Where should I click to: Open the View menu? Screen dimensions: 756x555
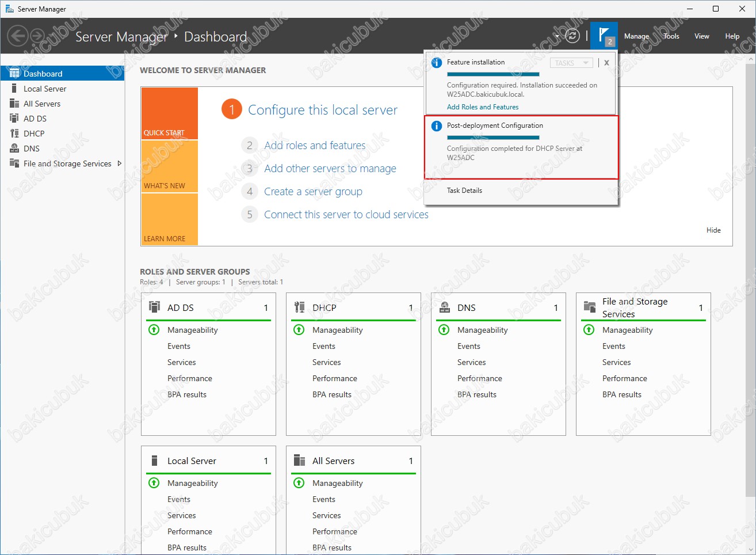702,36
